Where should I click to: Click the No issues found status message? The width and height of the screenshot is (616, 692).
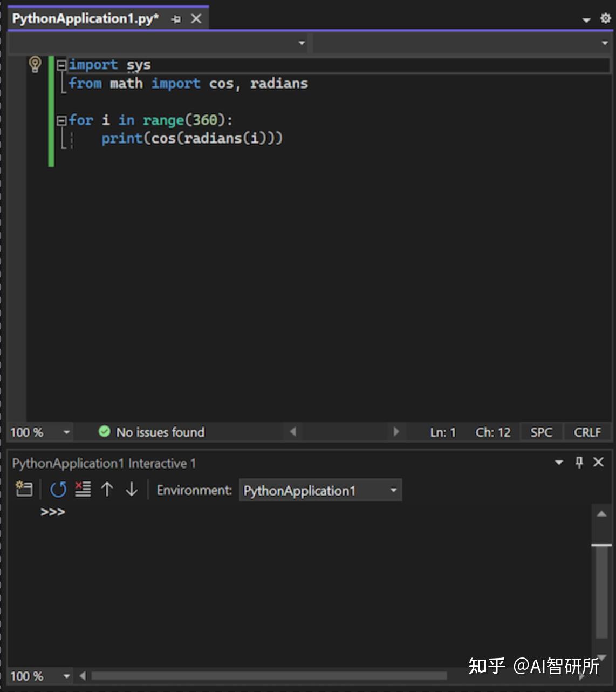coord(160,432)
